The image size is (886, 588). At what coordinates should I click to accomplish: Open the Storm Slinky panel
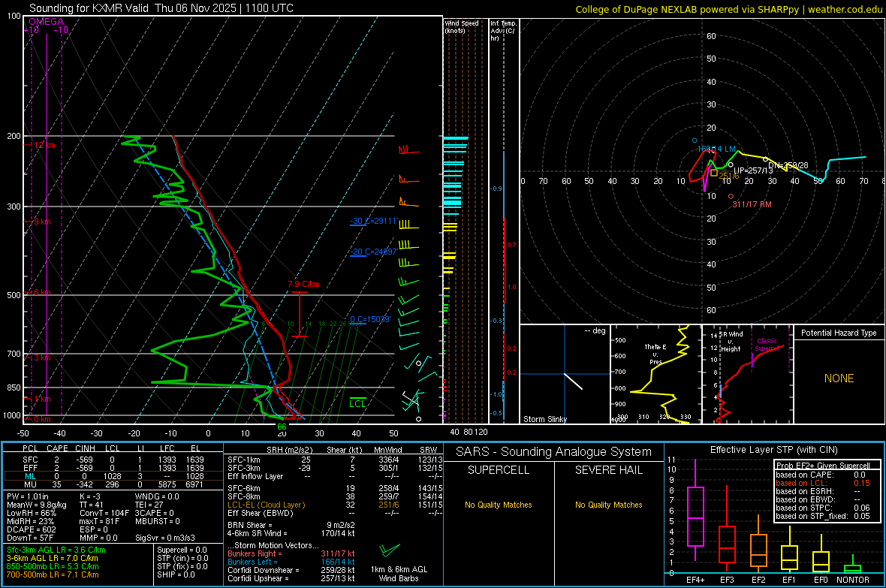[x=565, y=374]
